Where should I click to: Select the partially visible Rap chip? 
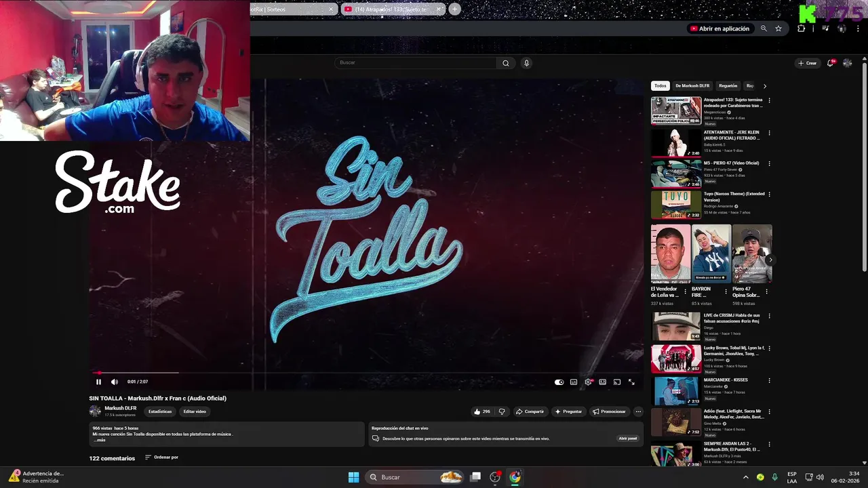[x=749, y=86]
